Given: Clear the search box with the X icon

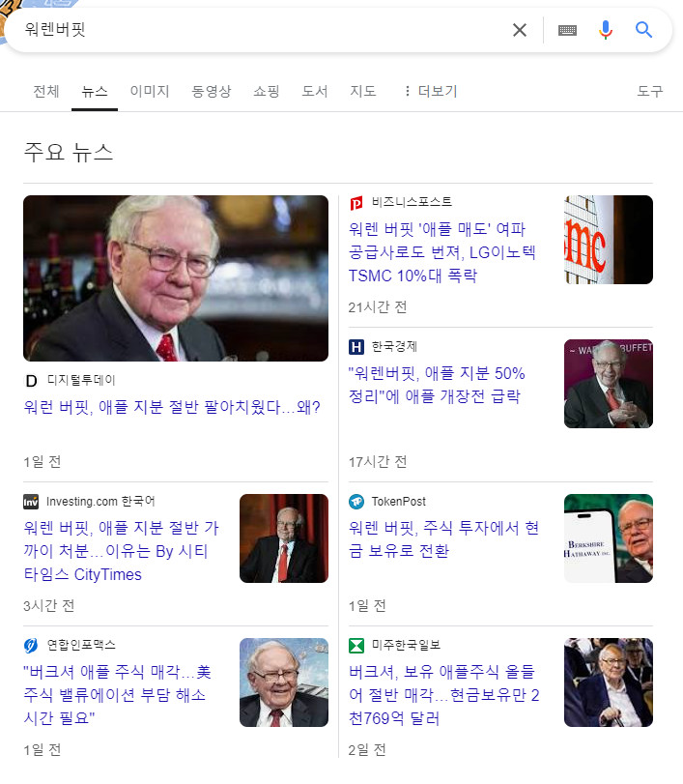Looking at the screenshot, I should tap(520, 30).
